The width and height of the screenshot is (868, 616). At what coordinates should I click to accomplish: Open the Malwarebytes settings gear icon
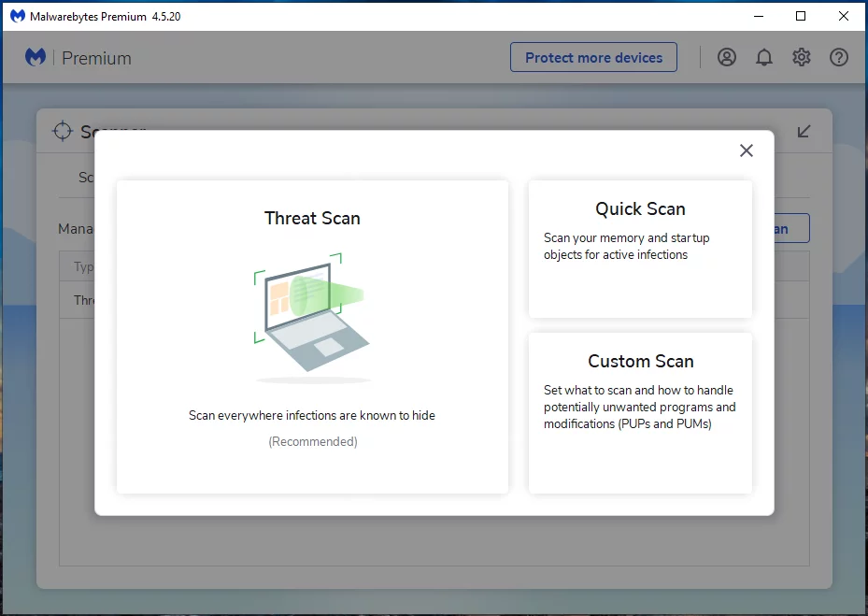coord(801,57)
